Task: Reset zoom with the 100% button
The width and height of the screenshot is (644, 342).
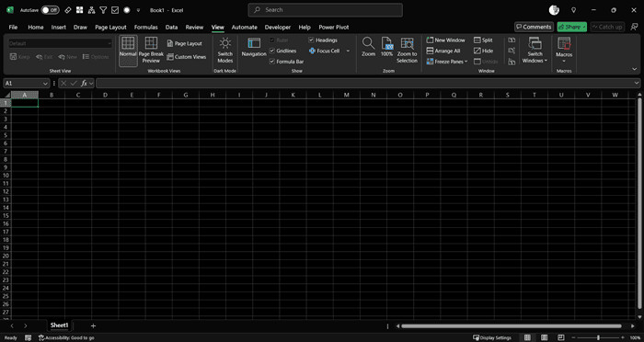Action: (387, 47)
